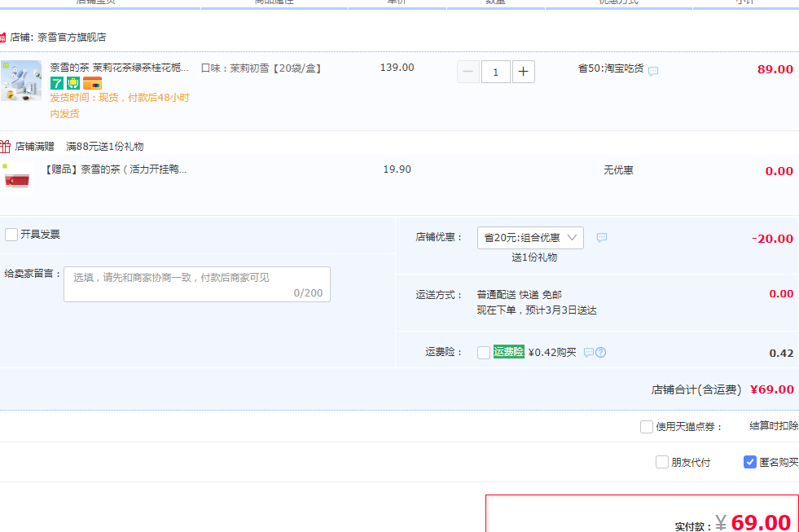
Task: Select the 现在下单，预计3月3日送达 delivery estimate
Action: point(537,310)
